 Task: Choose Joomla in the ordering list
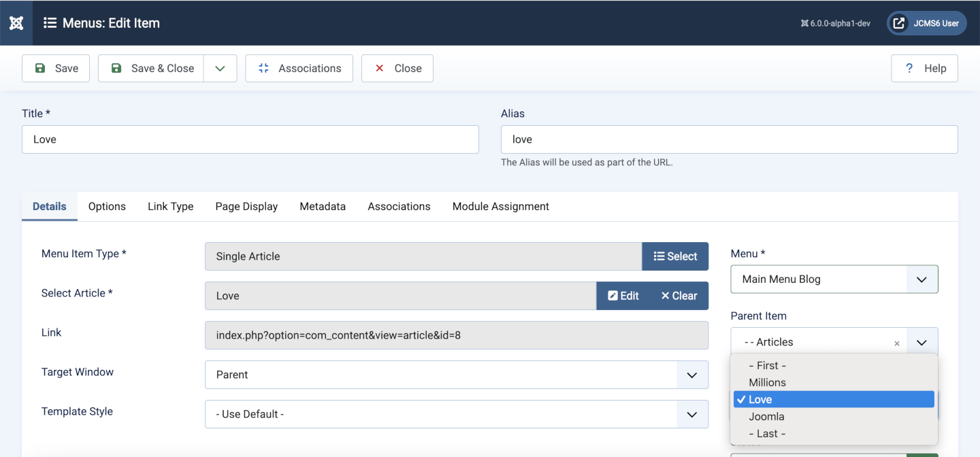pos(766,416)
